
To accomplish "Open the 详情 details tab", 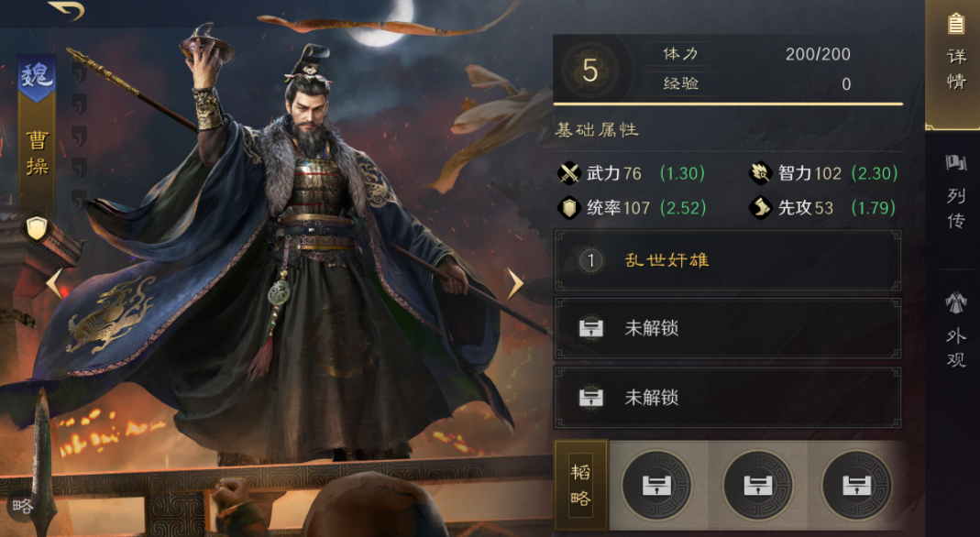I will (953, 55).
